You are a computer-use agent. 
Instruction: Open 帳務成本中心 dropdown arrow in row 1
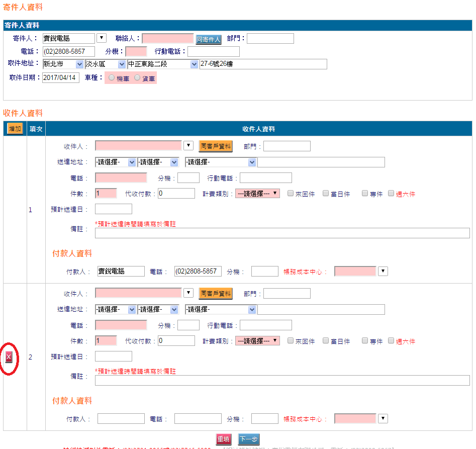383,272
